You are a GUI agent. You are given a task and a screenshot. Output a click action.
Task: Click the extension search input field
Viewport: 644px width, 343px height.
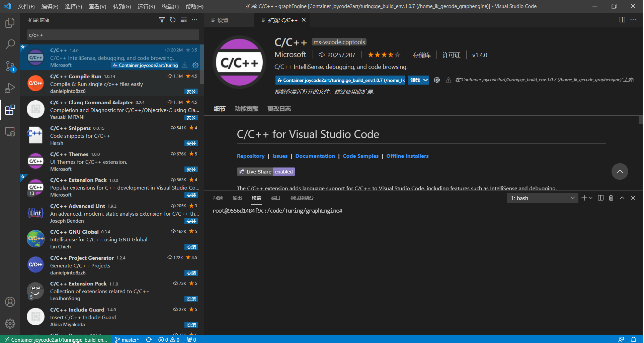113,35
